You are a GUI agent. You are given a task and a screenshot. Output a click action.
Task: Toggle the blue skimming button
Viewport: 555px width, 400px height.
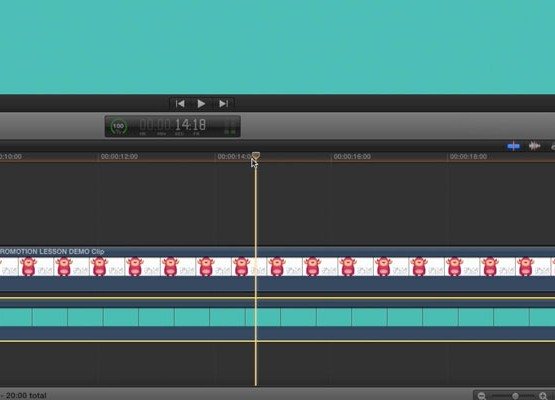coord(513,146)
